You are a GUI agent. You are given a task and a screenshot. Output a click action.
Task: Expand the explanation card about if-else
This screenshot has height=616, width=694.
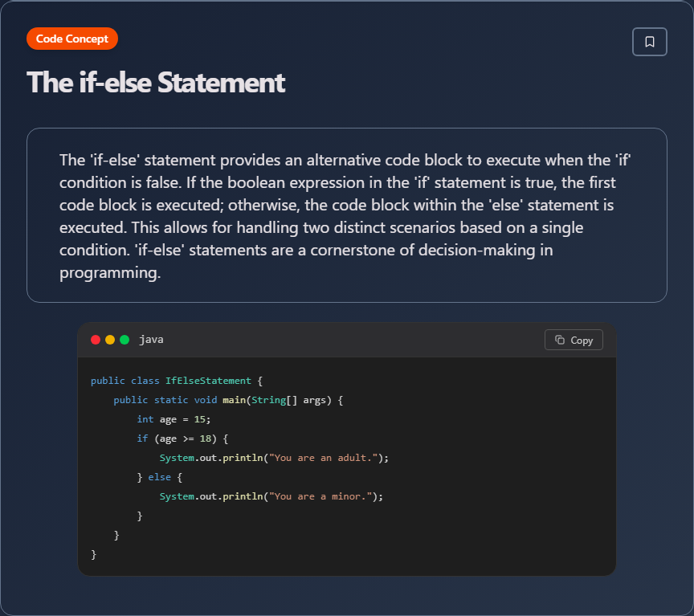click(x=347, y=214)
